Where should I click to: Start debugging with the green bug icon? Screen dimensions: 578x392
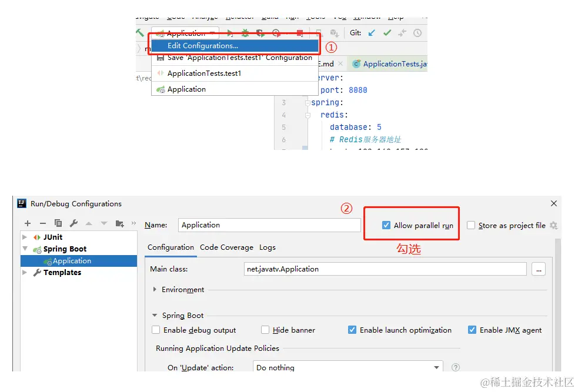245,33
